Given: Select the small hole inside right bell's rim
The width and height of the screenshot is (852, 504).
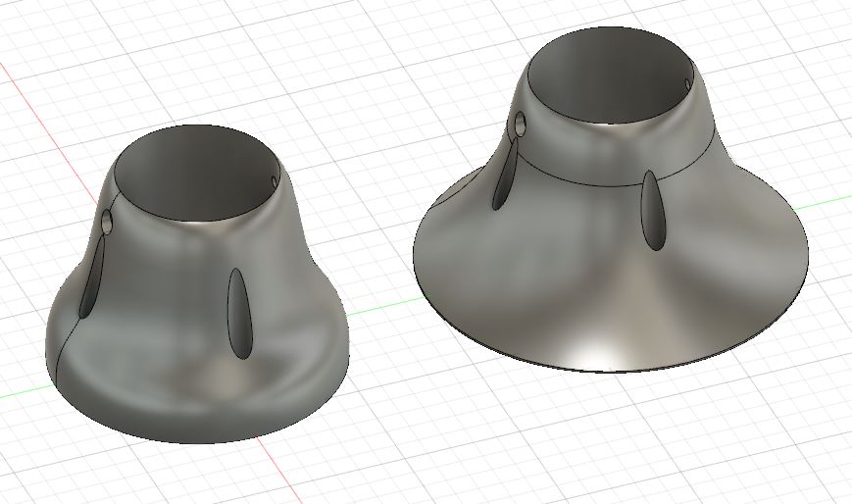Looking at the screenshot, I should 688,84.
